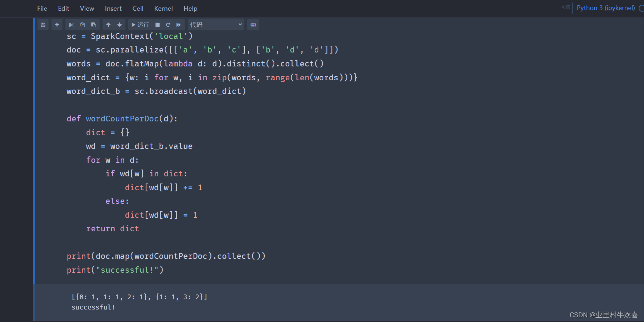This screenshot has height=322, width=644.
Task: Open the Insert menu
Action: 113,9
